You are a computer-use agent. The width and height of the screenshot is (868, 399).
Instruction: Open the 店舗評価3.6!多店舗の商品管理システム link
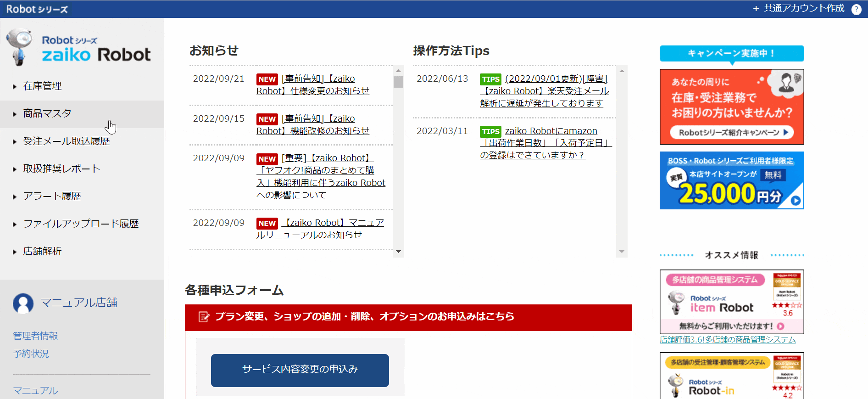[728, 340]
